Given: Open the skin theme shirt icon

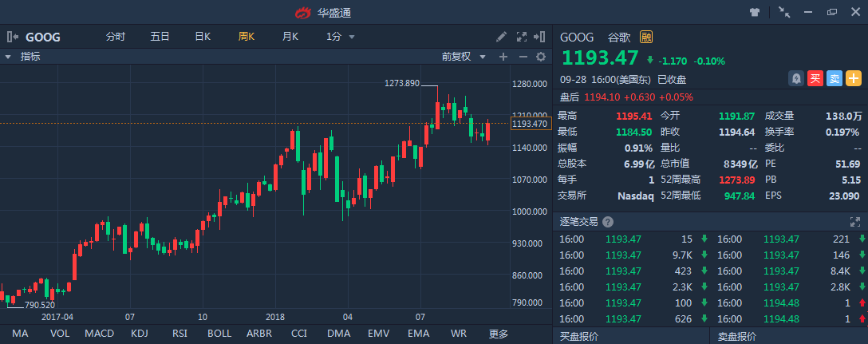Looking at the screenshot, I should click(x=754, y=12).
